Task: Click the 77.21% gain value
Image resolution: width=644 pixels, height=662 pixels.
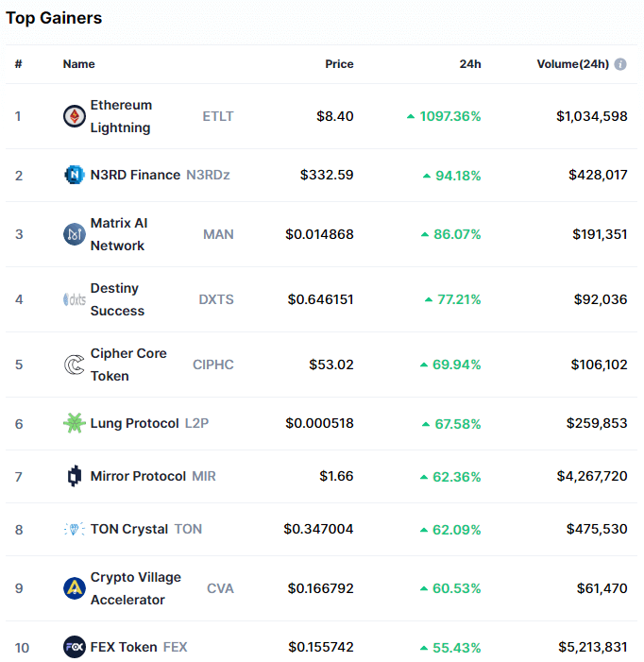Action: click(x=459, y=299)
